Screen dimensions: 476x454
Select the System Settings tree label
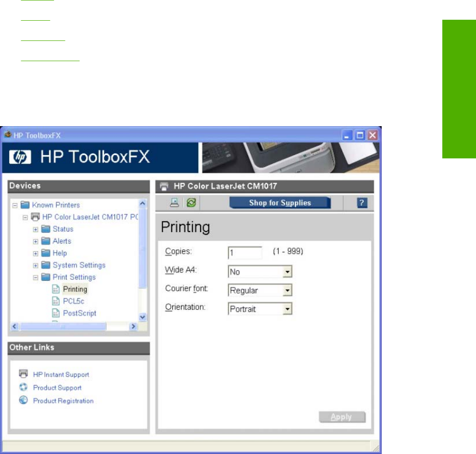click(x=79, y=265)
